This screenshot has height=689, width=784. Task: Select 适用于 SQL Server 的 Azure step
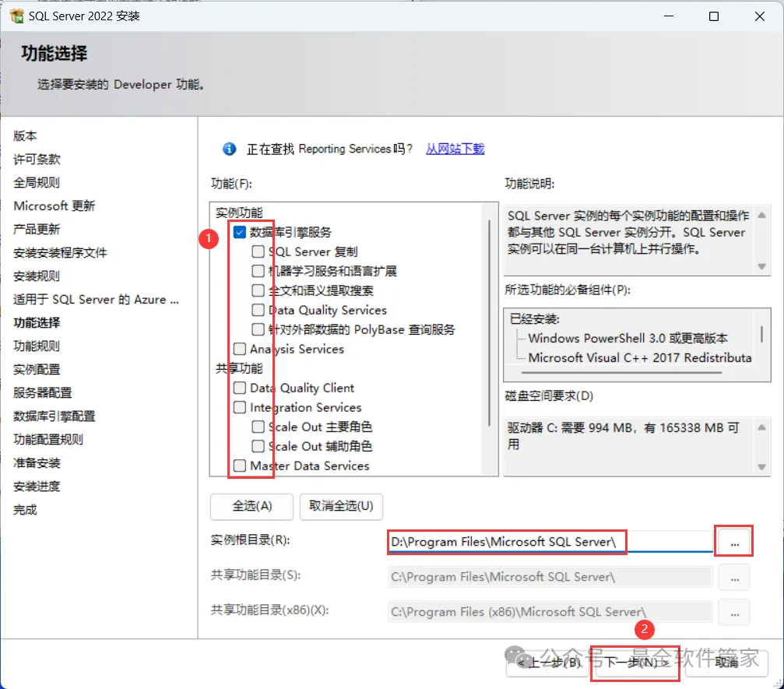(96, 300)
